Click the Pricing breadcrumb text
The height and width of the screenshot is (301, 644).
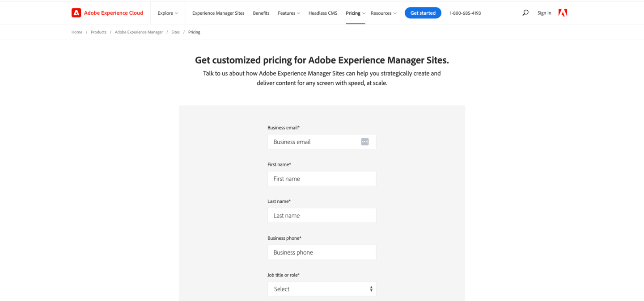(x=194, y=32)
